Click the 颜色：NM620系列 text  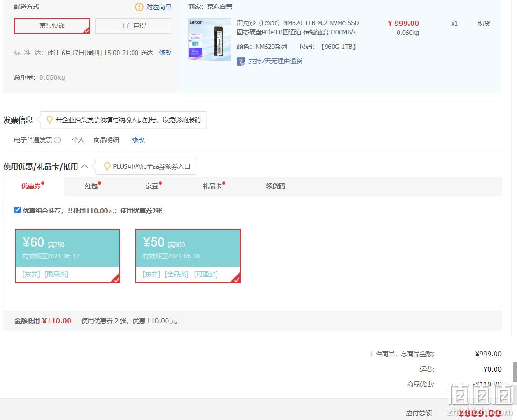(x=262, y=47)
